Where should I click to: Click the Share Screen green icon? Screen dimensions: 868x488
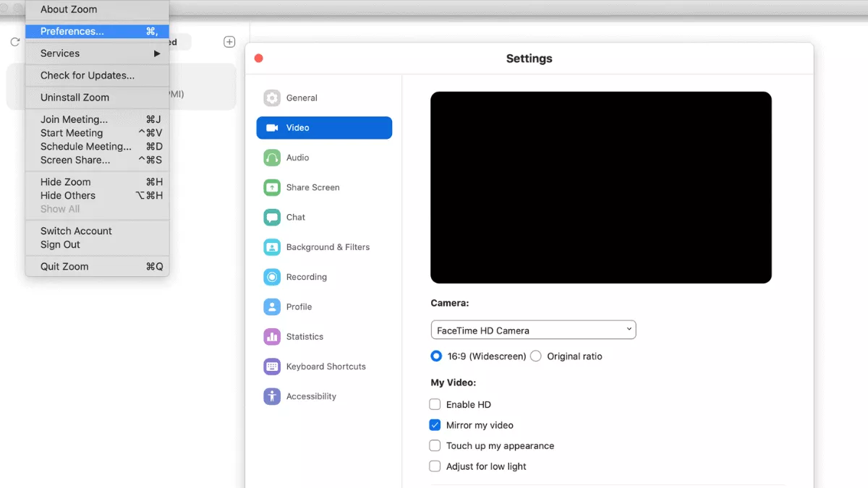pos(272,187)
